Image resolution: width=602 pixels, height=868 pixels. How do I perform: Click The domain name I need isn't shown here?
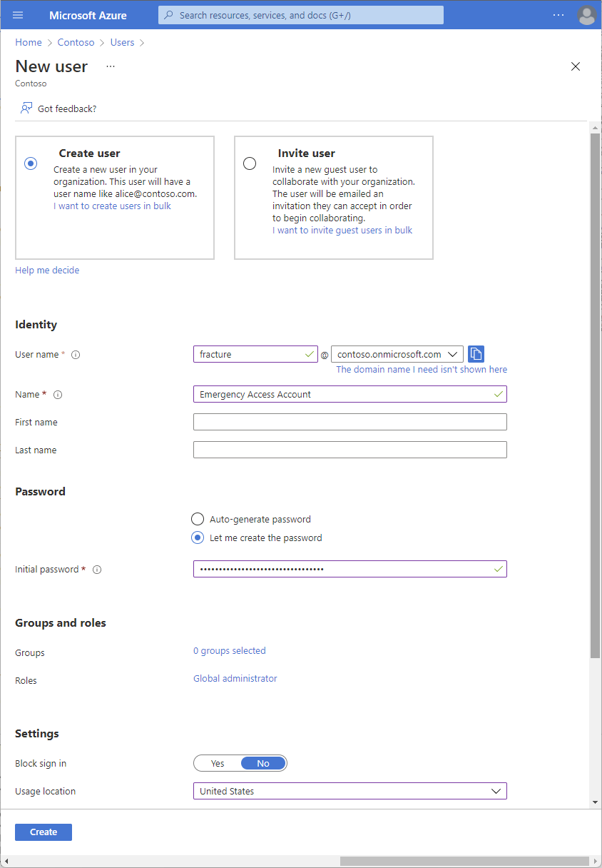tap(422, 370)
